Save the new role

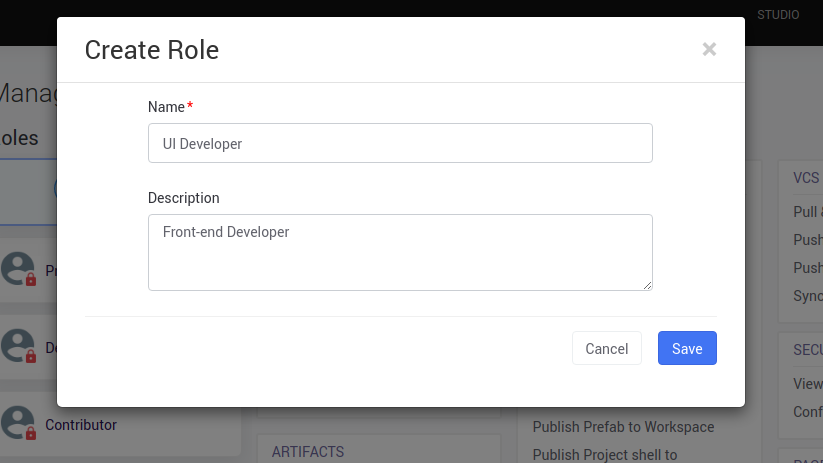[x=687, y=348]
